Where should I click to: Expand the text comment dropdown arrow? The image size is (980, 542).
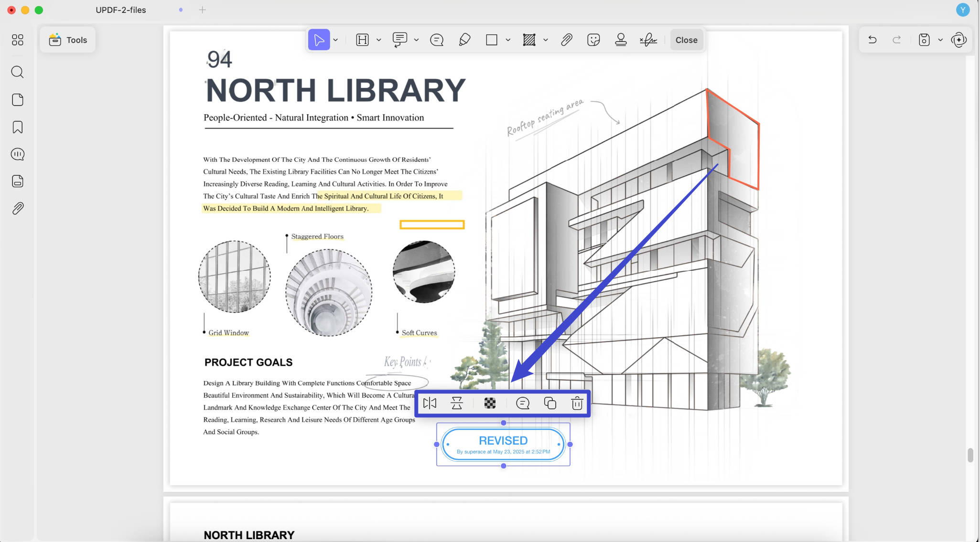(x=416, y=40)
